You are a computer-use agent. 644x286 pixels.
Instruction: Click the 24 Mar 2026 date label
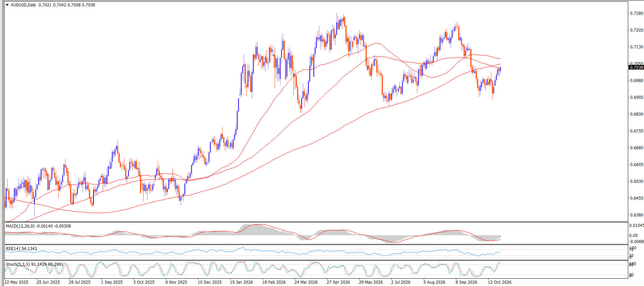(306, 282)
